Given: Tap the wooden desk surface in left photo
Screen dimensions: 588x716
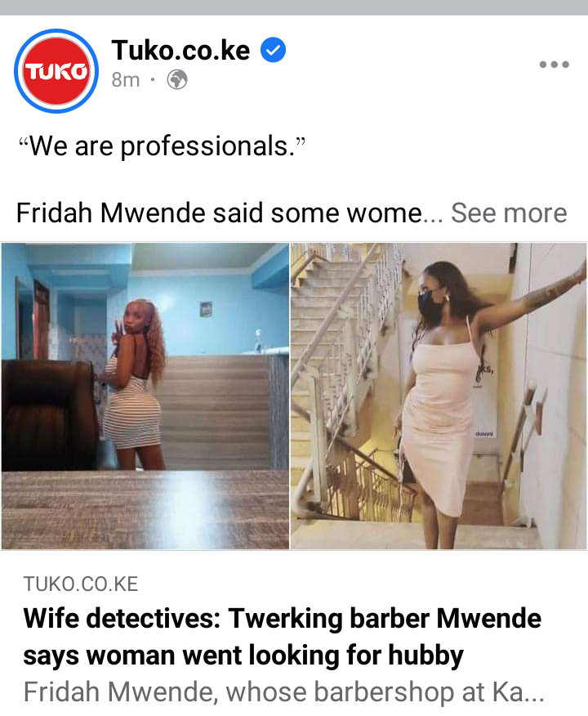Looking at the screenshot, I should tap(145, 509).
